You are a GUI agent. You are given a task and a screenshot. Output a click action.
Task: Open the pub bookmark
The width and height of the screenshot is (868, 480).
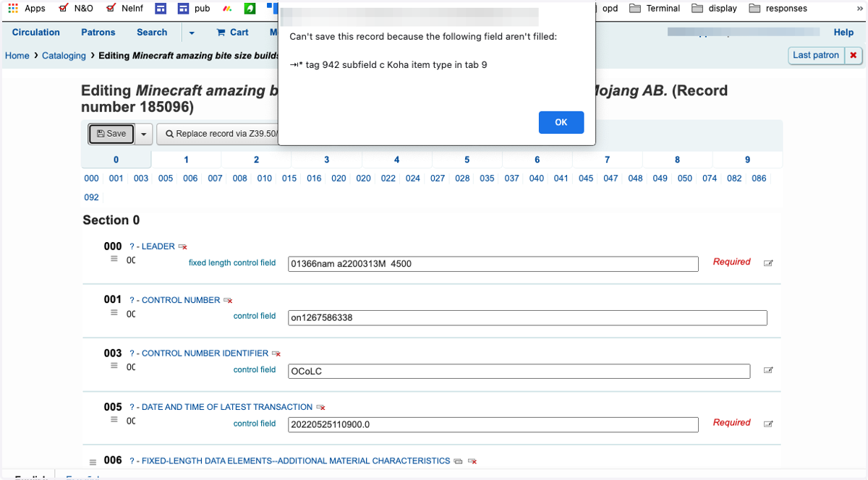coord(194,9)
